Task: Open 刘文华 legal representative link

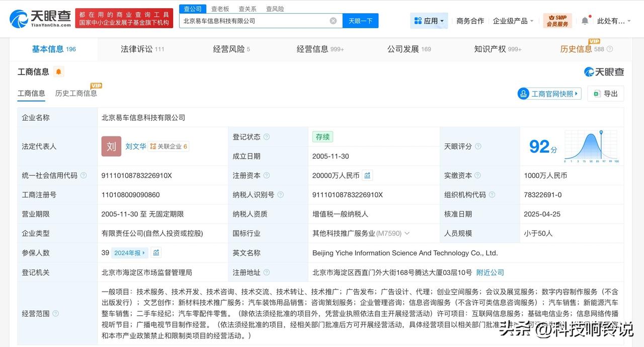Action: coord(136,147)
